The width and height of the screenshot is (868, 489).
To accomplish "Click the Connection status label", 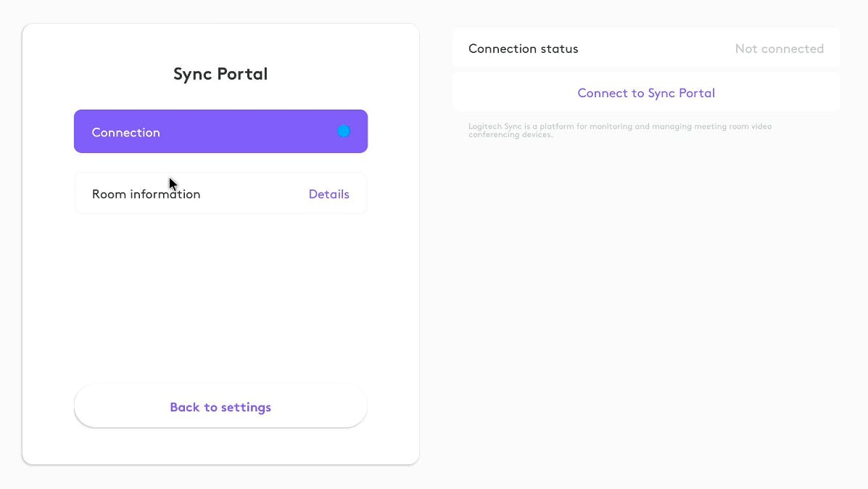I will click(x=523, y=49).
